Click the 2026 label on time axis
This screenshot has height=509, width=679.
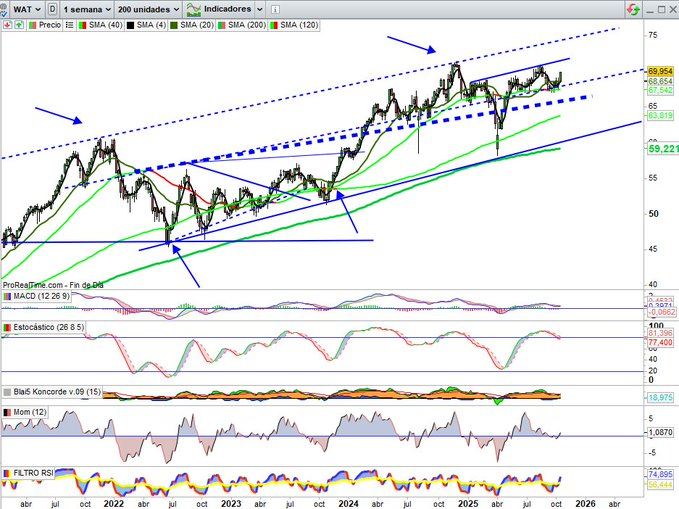point(585,504)
